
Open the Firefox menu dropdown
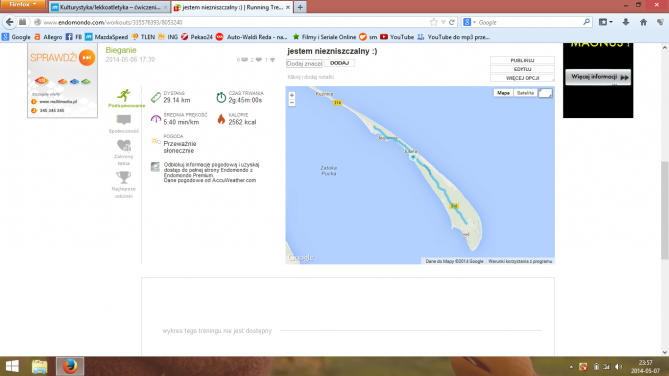(23, 5)
